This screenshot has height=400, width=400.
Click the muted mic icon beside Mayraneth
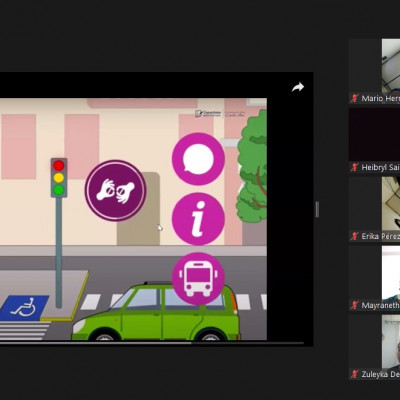354,305
